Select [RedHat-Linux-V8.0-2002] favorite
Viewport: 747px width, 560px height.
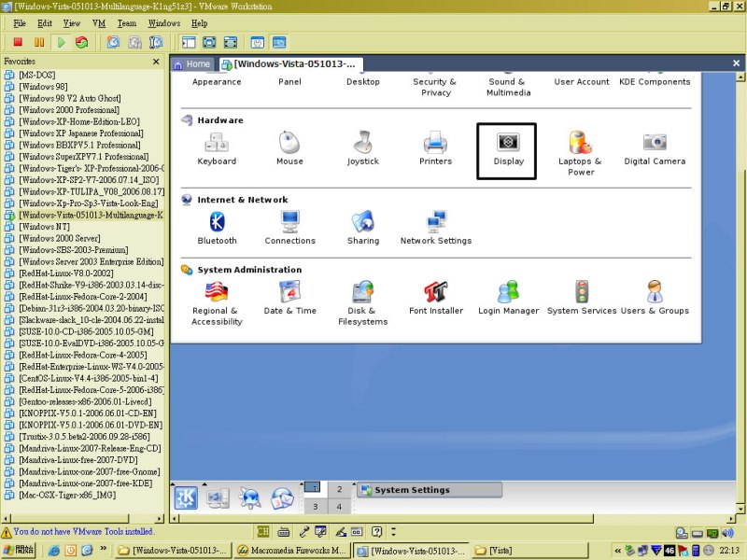point(65,273)
